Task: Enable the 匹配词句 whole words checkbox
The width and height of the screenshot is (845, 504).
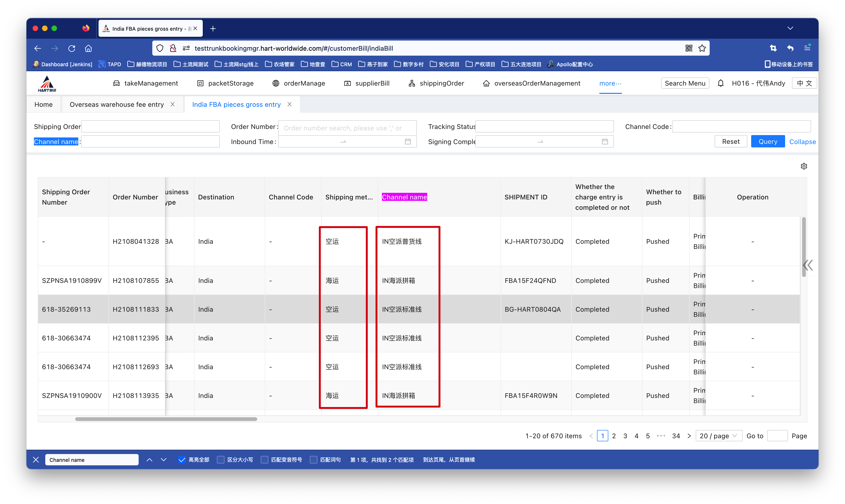Action: pos(314,459)
